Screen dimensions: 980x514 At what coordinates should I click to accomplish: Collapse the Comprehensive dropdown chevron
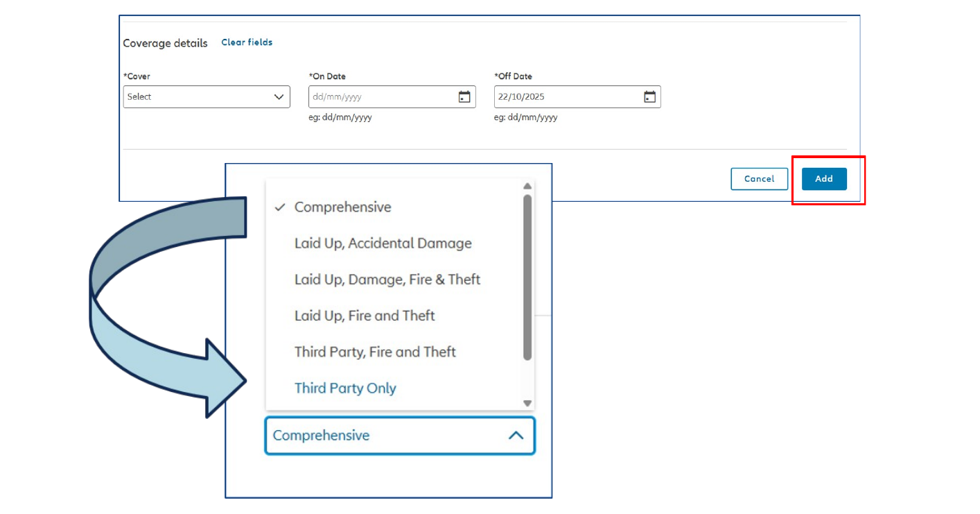[x=516, y=436]
